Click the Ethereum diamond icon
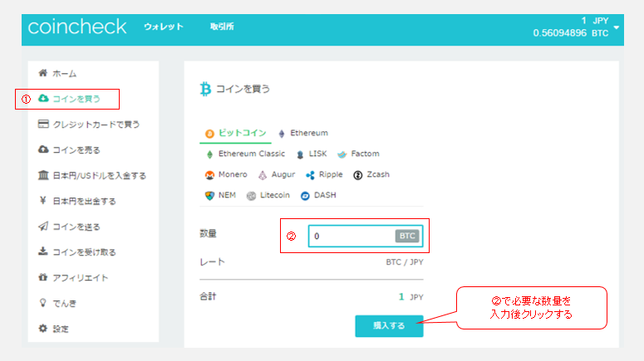 (282, 134)
